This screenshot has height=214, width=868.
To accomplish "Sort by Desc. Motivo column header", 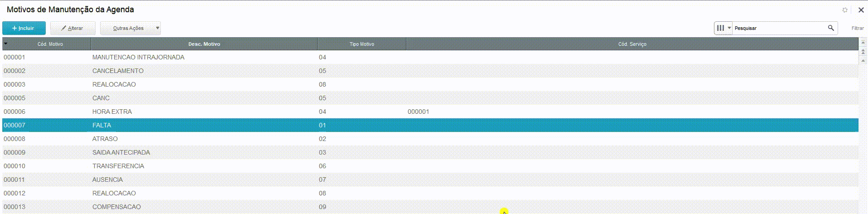I will click(204, 44).
